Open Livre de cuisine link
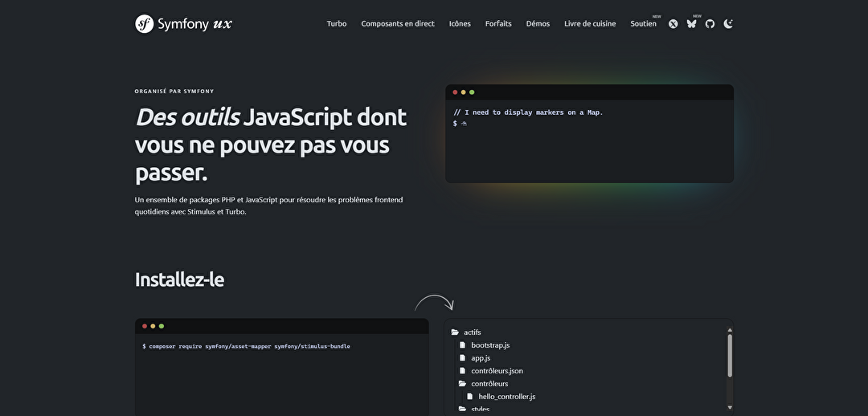 click(590, 24)
